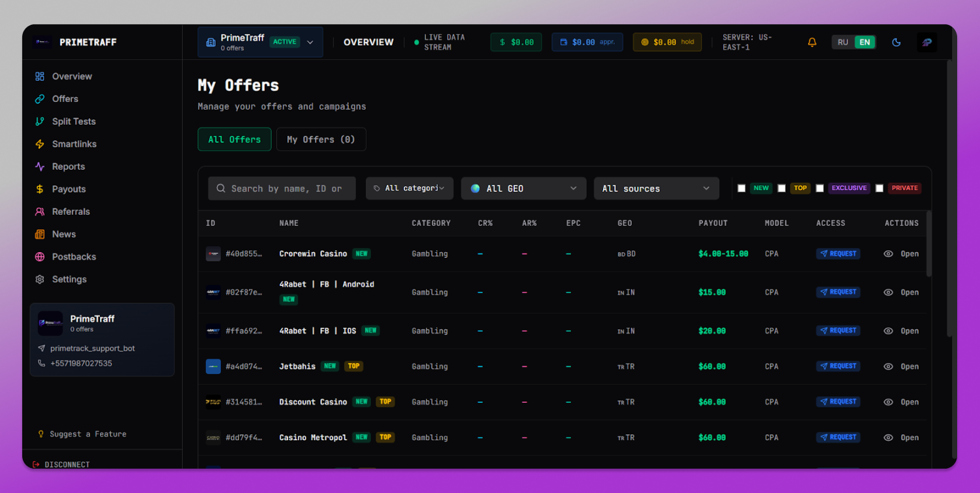Toggle dark mode moon icon
This screenshot has width=980, height=493.
[896, 42]
